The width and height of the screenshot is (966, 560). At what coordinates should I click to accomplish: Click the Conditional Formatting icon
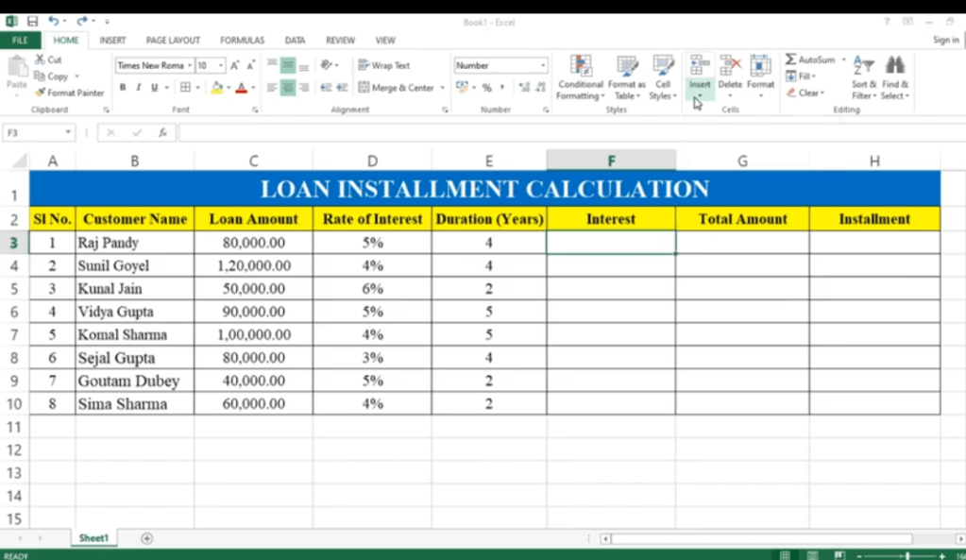(x=581, y=65)
